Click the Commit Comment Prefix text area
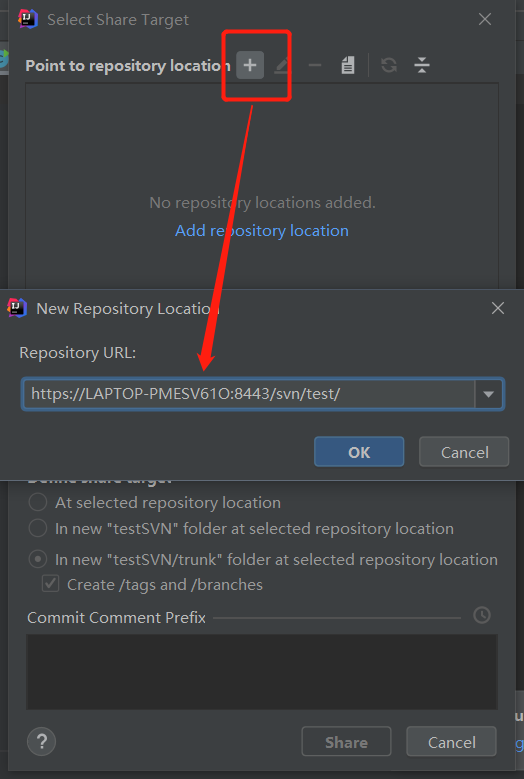The image size is (524, 779). coord(262,672)
